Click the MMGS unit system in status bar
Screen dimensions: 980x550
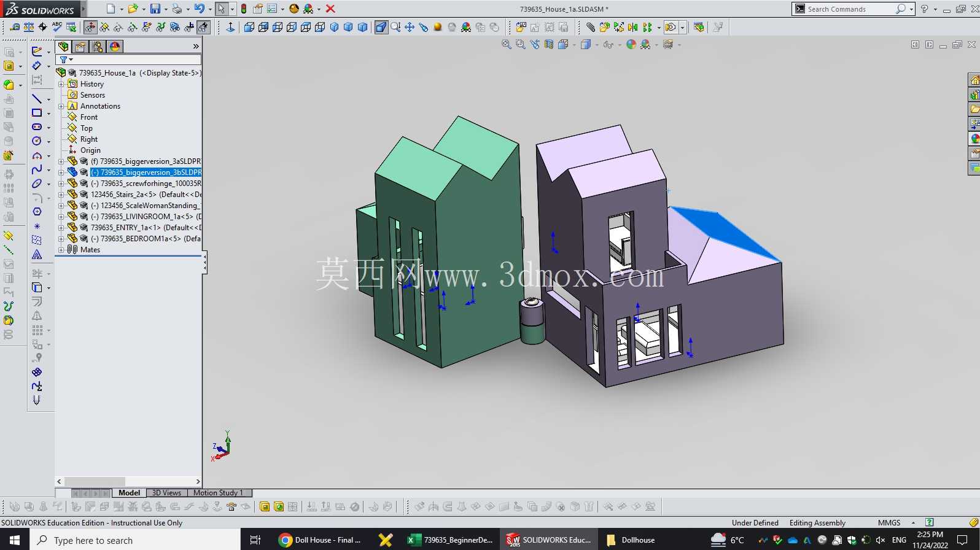point(889,523)
